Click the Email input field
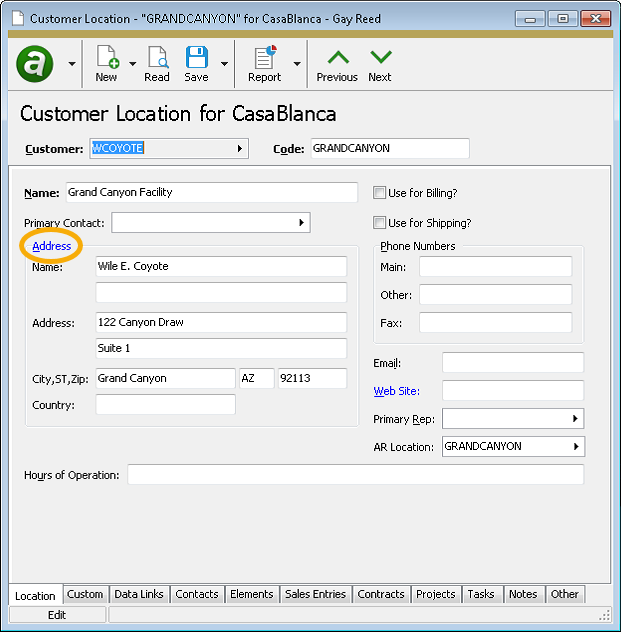The width and height of the screenshot is (621, 632). 512,363
